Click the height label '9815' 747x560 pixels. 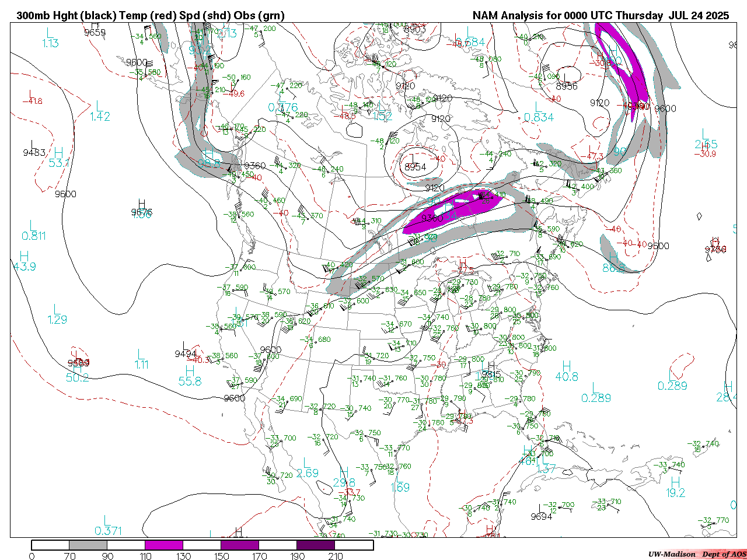(x=490, y=374)
